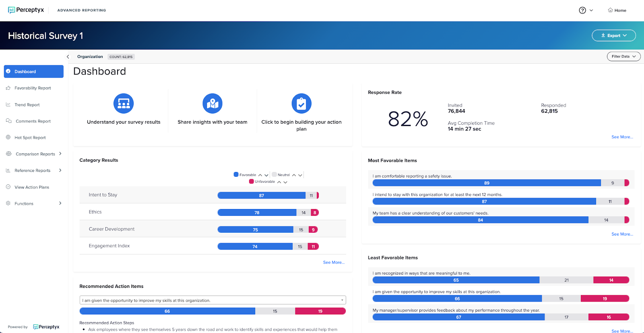Viewport: 644px width, 333px height.
Task: Select the Ethics category row
Action: (x=213, y=212)
